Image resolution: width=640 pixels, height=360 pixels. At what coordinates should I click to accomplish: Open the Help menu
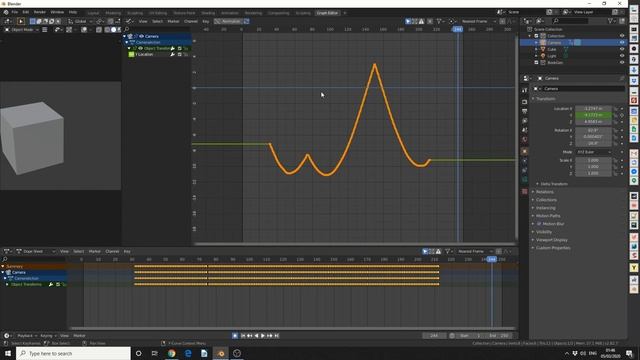pyautogui.click(x=73, y=12)
